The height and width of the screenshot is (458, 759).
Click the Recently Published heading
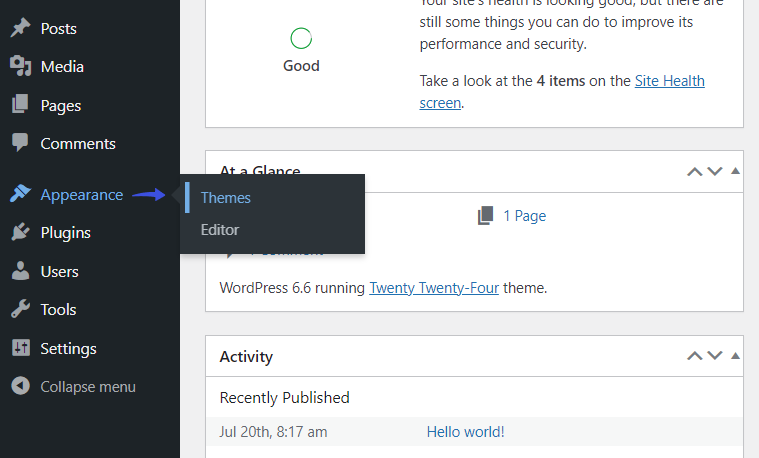284,397
